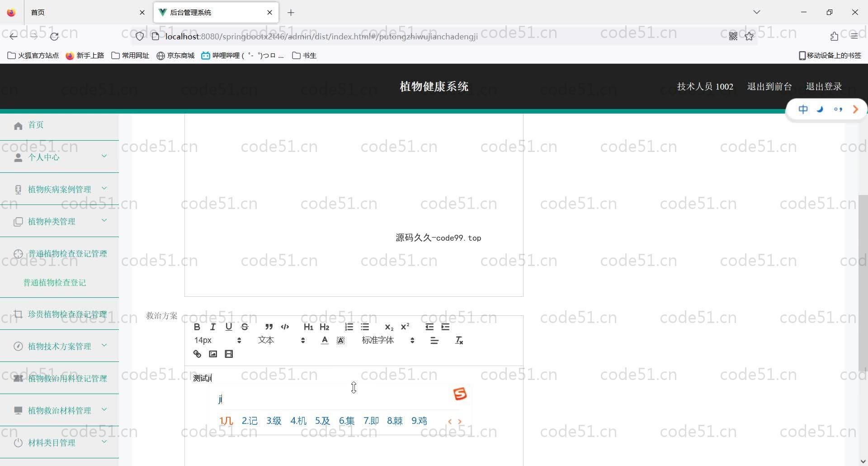Toggle italic formatting in the editor
Screen dimensions: 868x466
tap(212, 327)
